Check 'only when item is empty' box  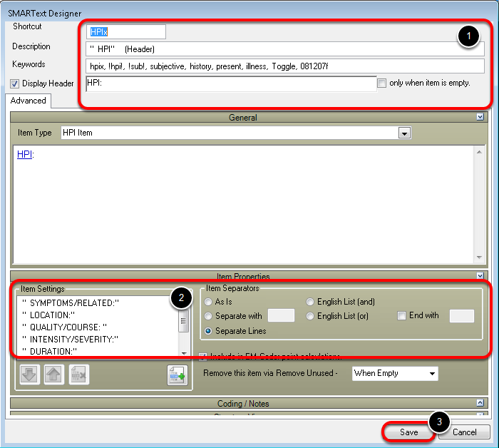pyautogui.click(x=381, y=83)
